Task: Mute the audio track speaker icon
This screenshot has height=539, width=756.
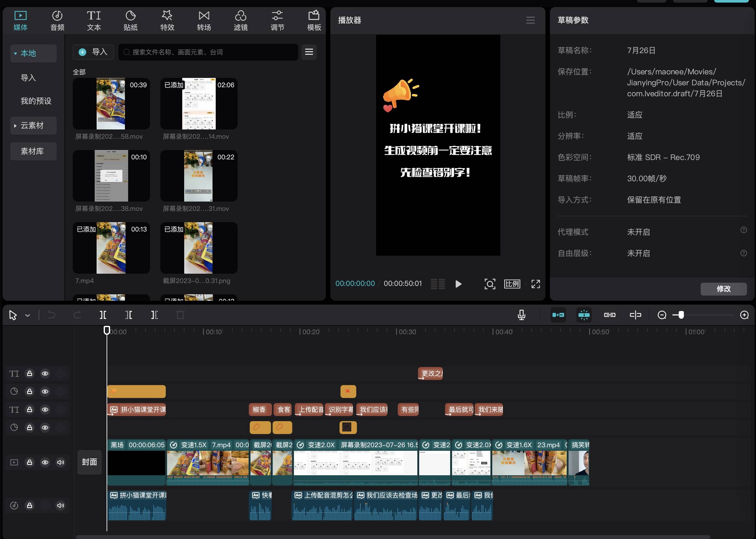Action: click(x=61, y=505)
